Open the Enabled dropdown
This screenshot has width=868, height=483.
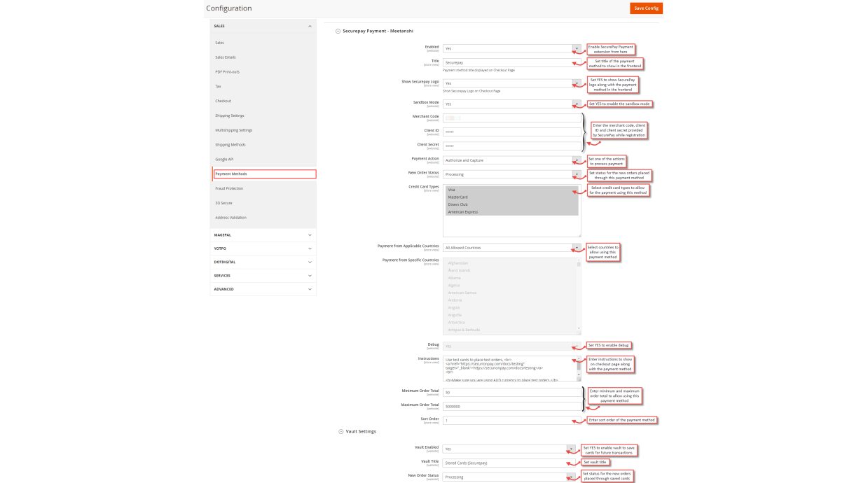(x=512, y=48)
